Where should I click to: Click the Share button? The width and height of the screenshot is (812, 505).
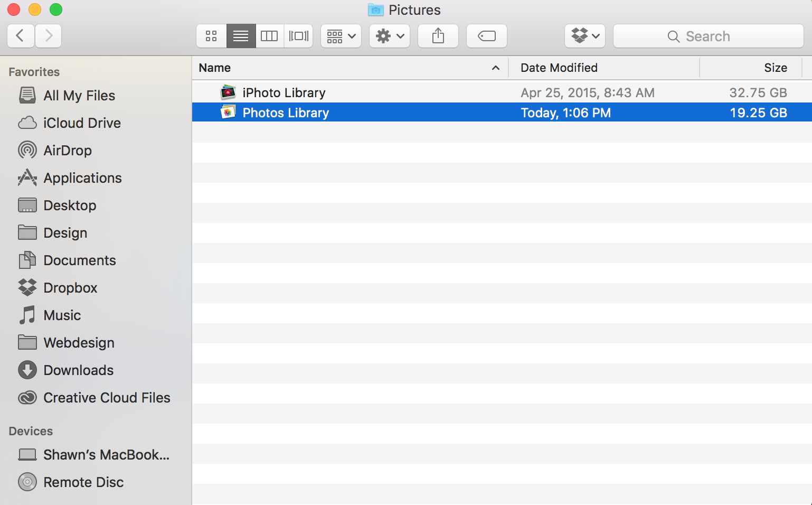pos(438,36)
